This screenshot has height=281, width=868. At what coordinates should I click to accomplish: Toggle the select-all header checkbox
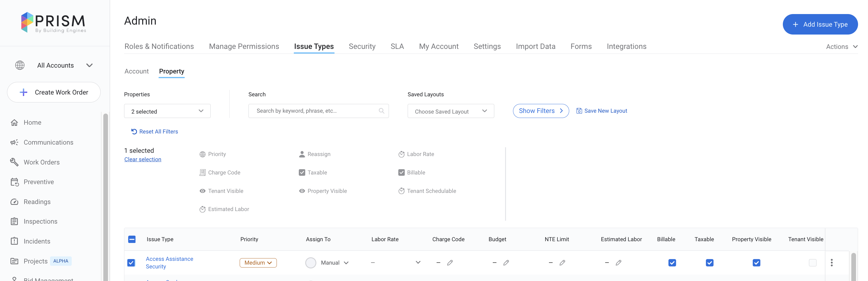point(132,239)
